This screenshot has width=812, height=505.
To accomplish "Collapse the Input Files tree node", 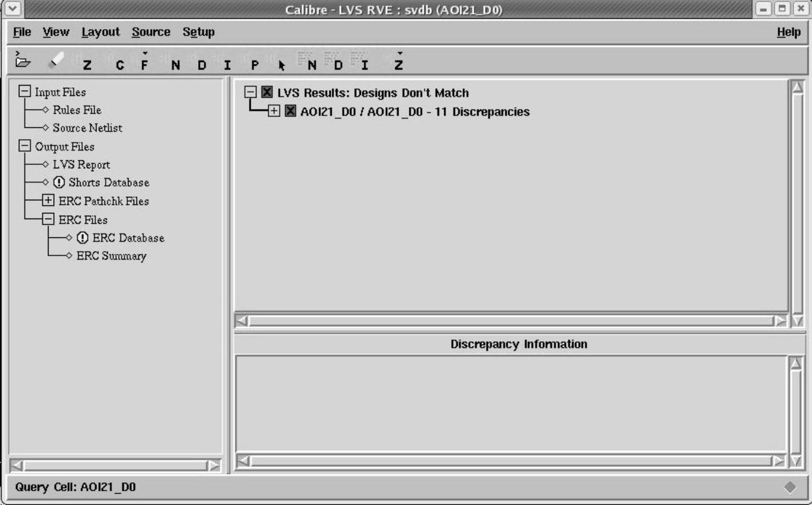I will (24, 91).
